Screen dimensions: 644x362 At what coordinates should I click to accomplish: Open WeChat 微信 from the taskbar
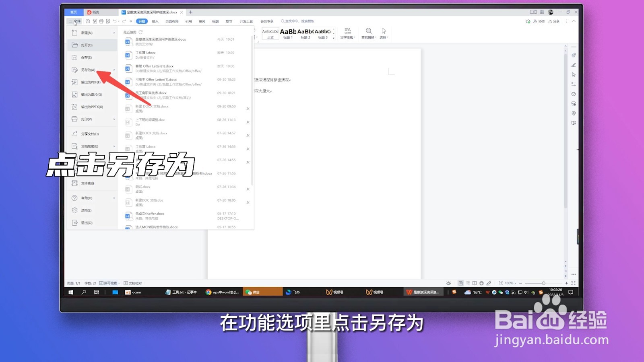263,292
